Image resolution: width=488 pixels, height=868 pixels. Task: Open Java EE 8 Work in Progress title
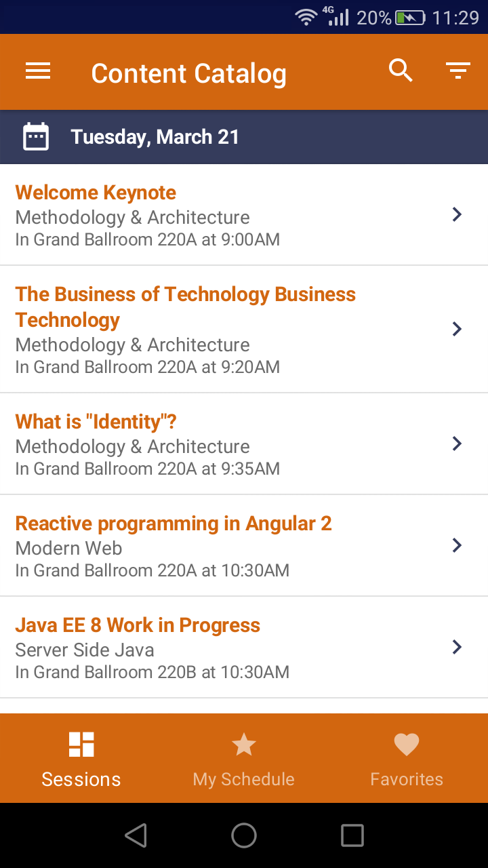coord(138,625)
